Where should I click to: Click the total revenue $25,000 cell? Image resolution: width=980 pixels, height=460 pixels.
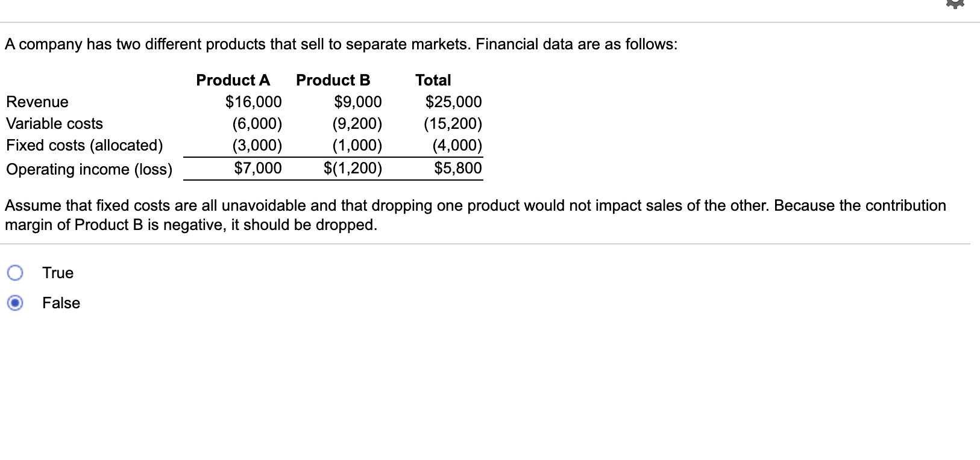pos(453,102)
